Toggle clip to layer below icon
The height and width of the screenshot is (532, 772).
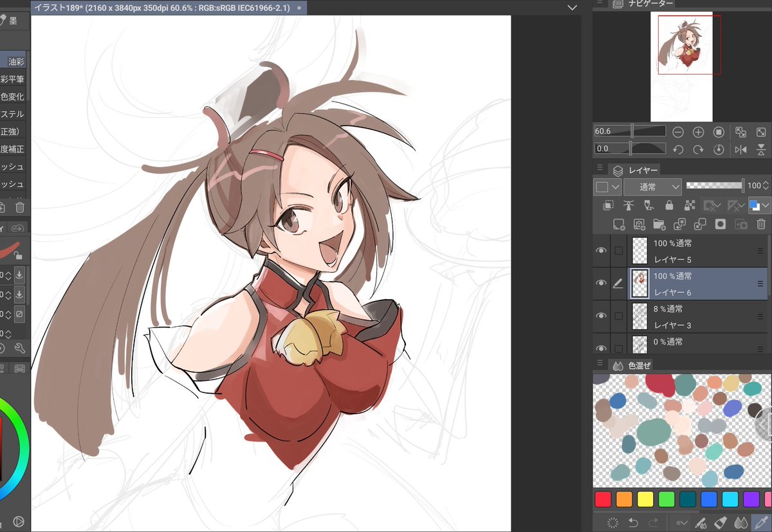(x=609, y=205)
